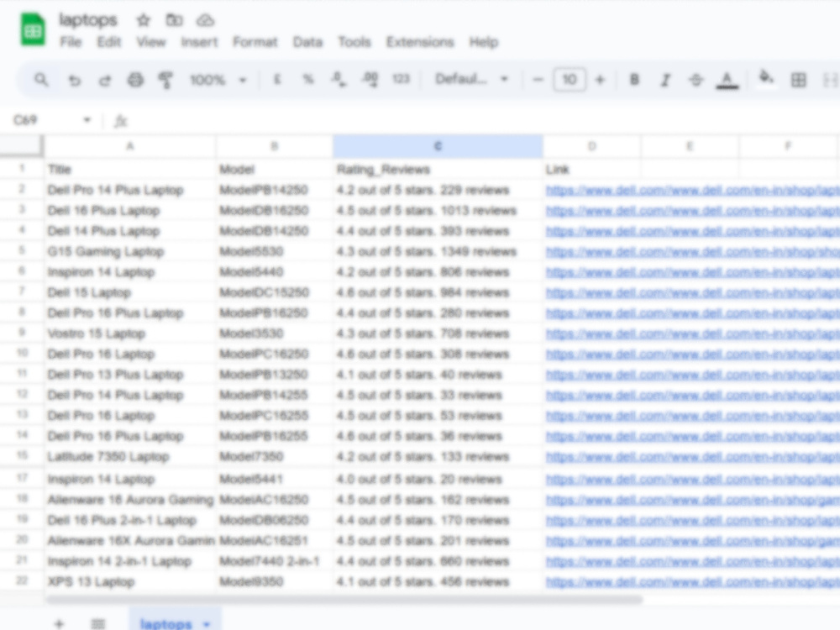Rename the laptops document title
The width and height of the screenshot is (840, 630).
click(88, 20)
